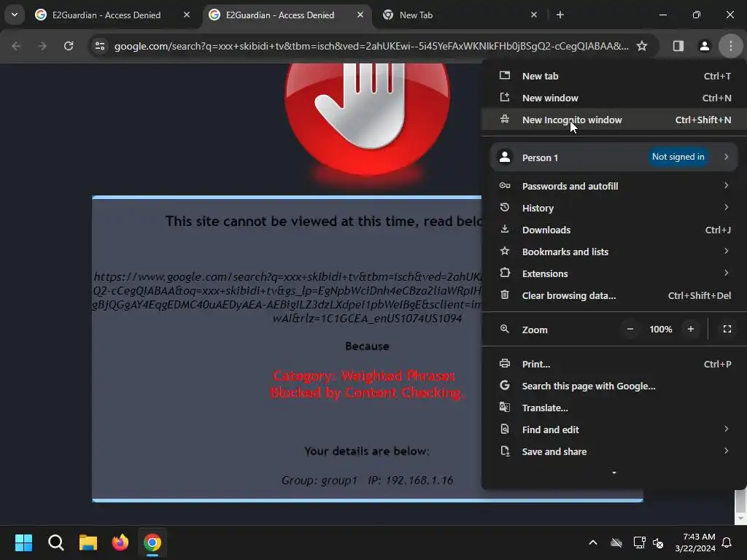Screen dimensions: 747x560
Task: Open site information icon in address bar
Action: (x=100, y=46)
